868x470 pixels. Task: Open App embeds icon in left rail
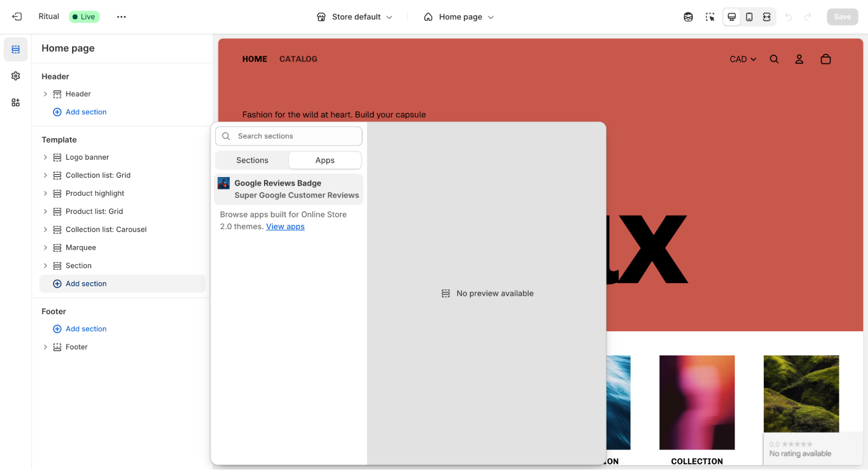click(16, 102)
